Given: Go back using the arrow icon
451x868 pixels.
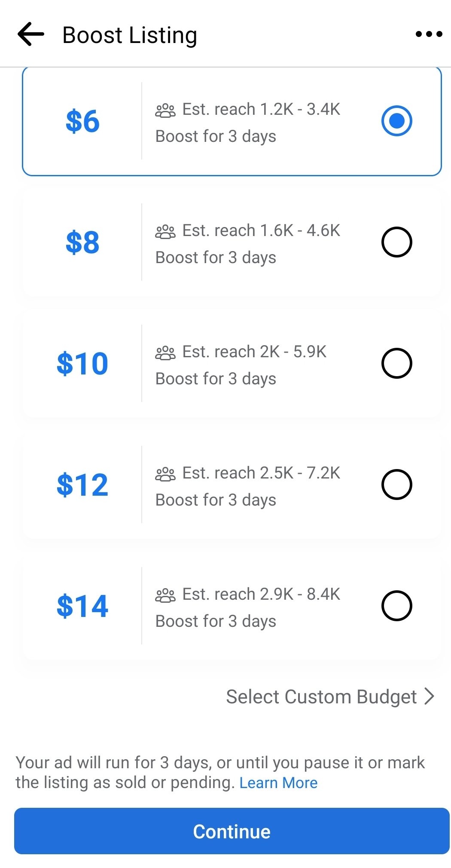Looking at the screenshot, I should coord(31,34).
